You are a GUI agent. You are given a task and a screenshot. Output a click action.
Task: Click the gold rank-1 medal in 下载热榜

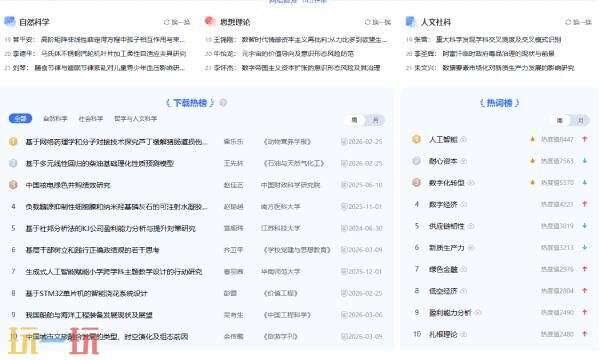13,142
